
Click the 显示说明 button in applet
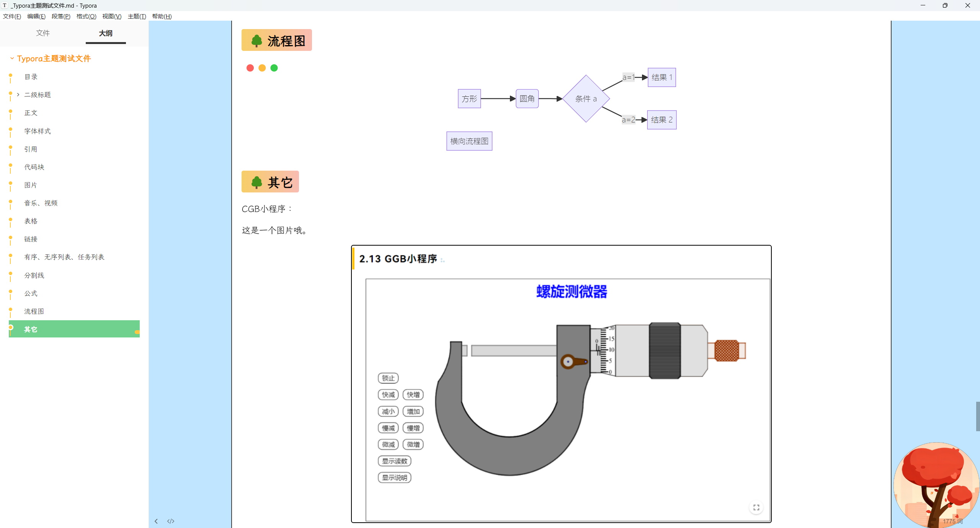tap(395, 477)
